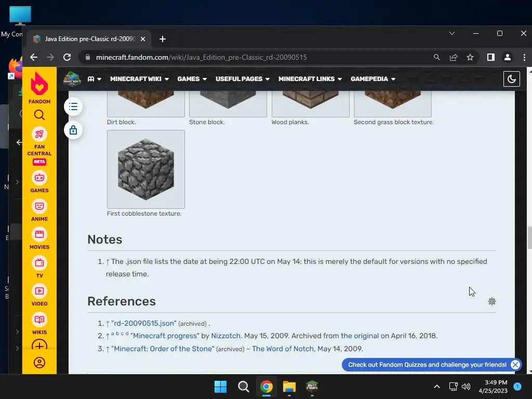Expand the Minecraft Links menu
Screen dimensions: 532x399
tap(310, 79)
